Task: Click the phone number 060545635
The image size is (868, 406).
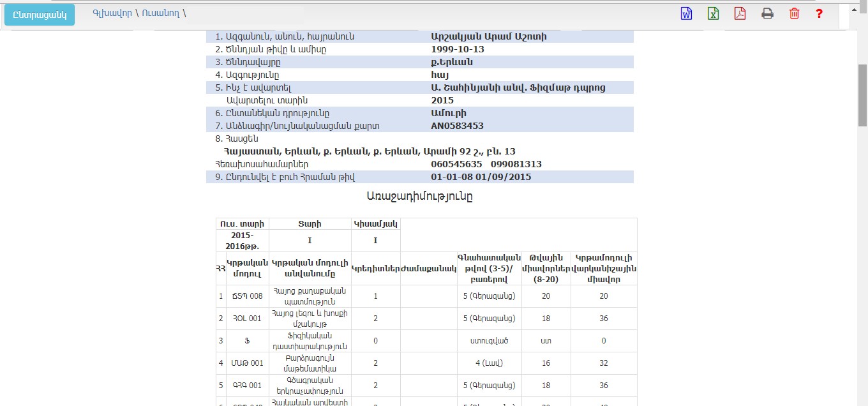Action: click(x=456, y=164)
